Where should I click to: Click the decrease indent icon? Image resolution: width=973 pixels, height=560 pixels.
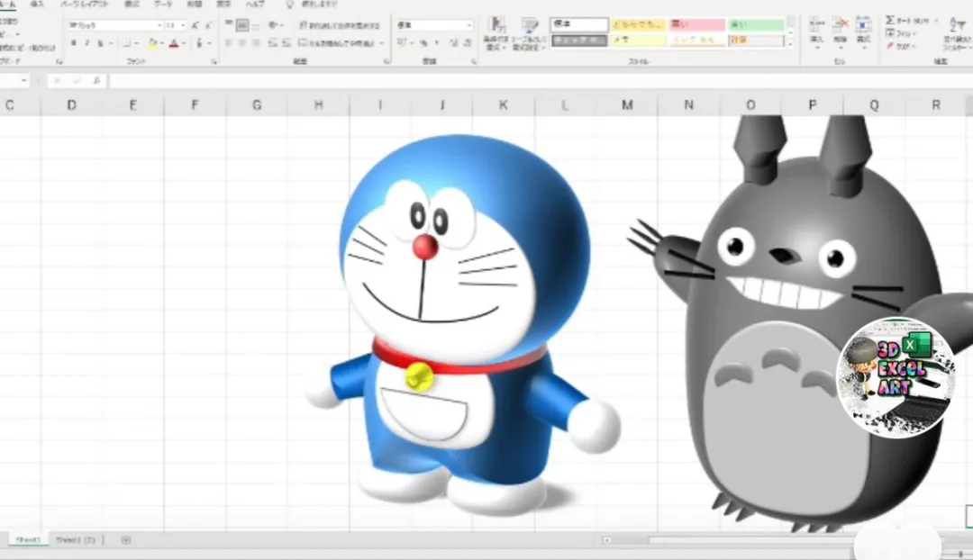pyautogui.click(x=272, y=43)
